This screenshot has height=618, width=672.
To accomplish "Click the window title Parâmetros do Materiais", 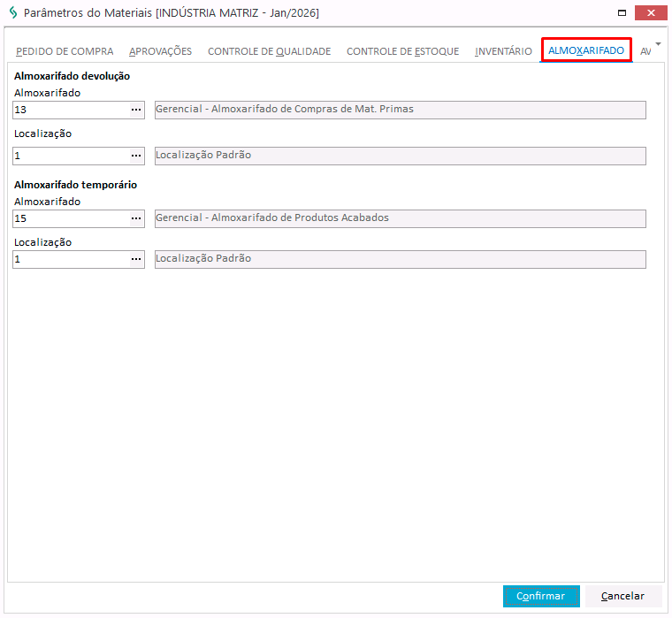I will 172,13.
